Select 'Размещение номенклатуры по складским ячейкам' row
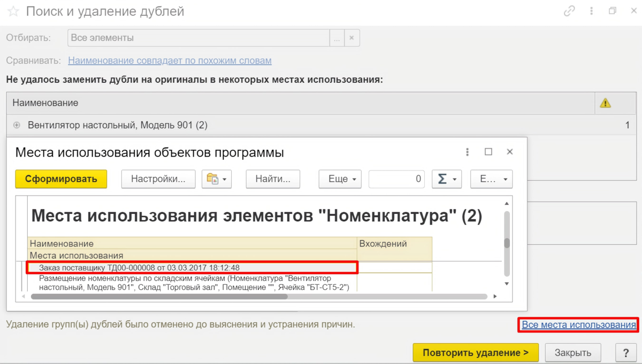This screenshot has height=364, width=642. (192, 283)
